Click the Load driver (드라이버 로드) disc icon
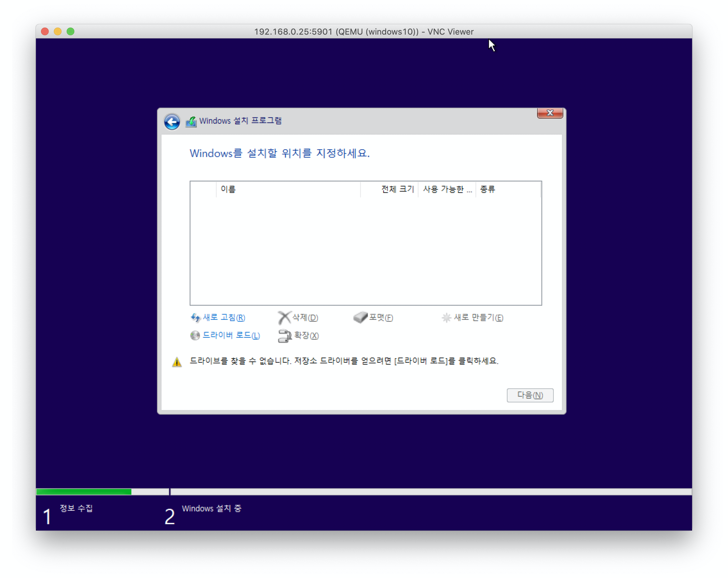 pos(195,335)
